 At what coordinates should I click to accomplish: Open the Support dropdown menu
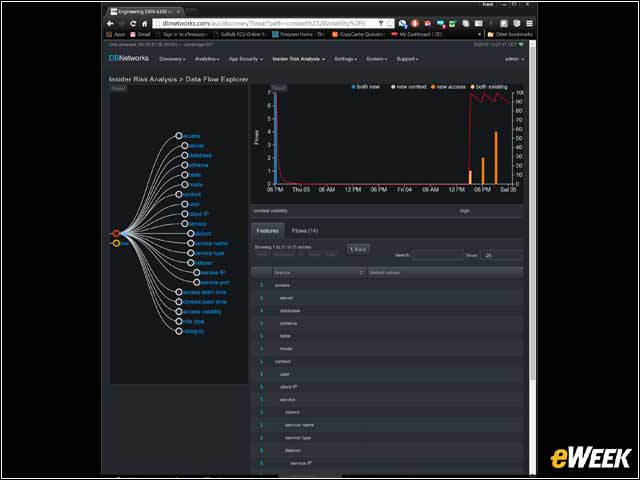point(407,59)
